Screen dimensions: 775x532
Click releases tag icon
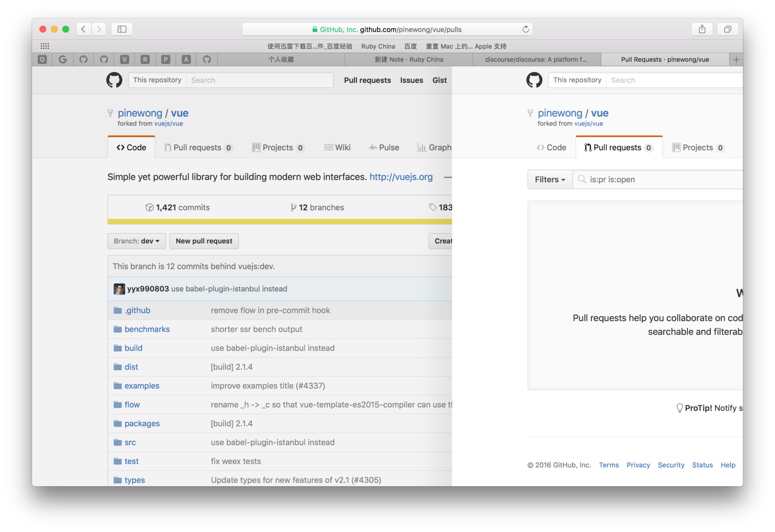tap(432, 207)
